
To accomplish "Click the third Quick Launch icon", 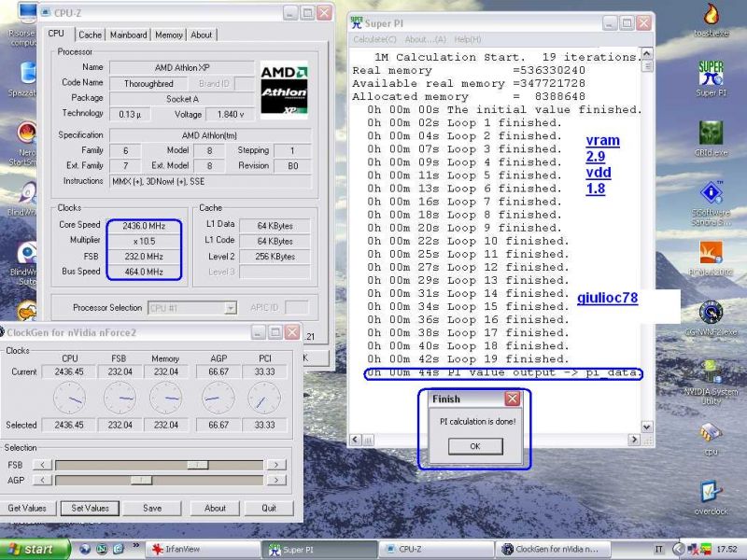I will (119, 549).
